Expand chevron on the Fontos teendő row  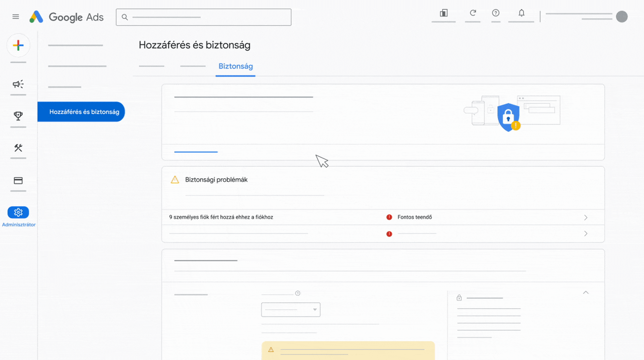(x=586, y=217)
